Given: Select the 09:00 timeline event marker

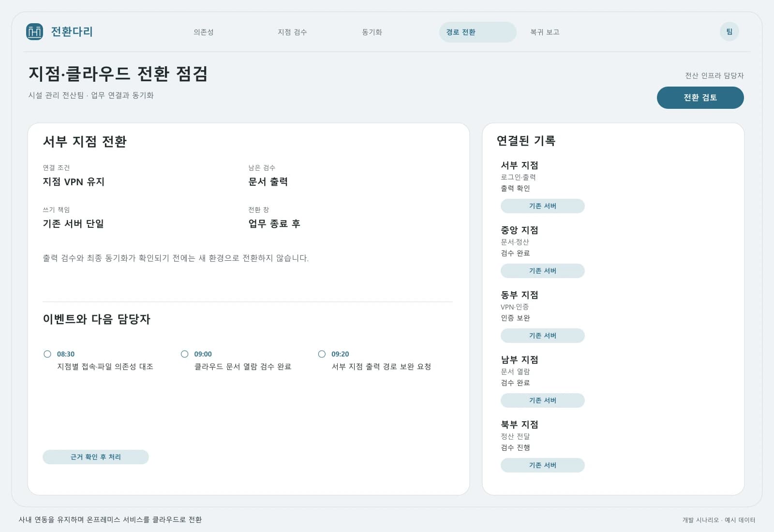Looking at the screenshot, I should point(184,354).
